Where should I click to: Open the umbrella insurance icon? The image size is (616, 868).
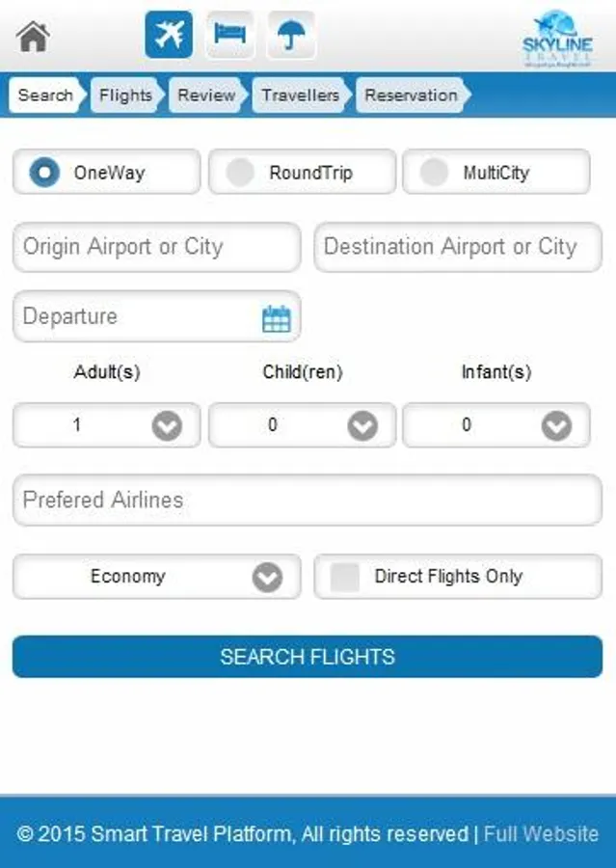(292, 35)
